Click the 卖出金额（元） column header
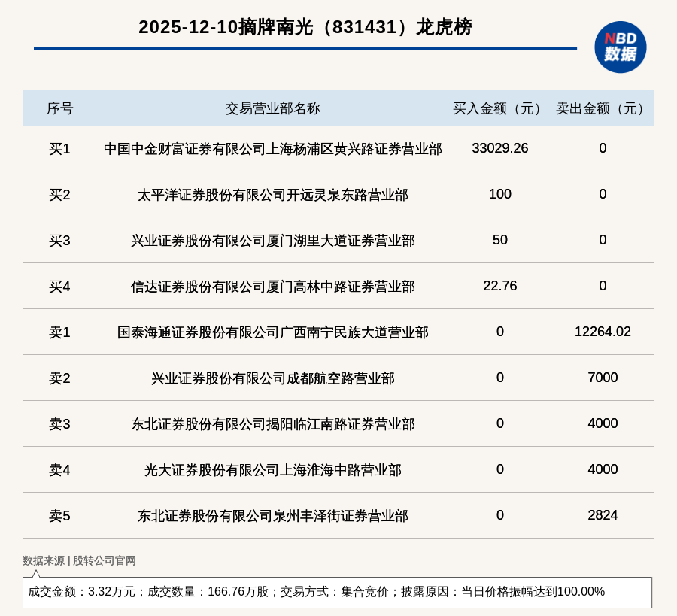677x616 pixels. 603,108
